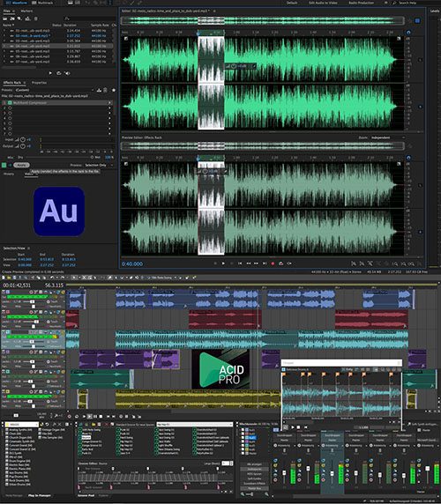Play the selected file in Files panel preview
This screenshot has width=441, height=504.
50,73
